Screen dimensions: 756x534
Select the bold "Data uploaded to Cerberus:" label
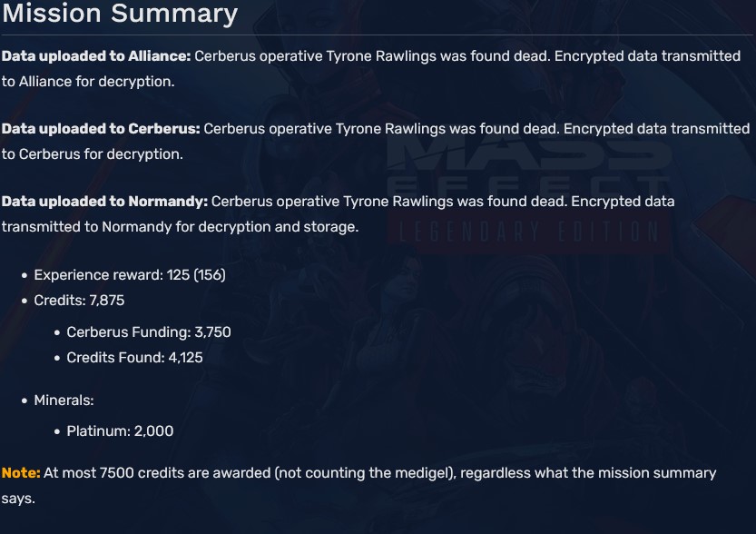(x=101, y=129)
